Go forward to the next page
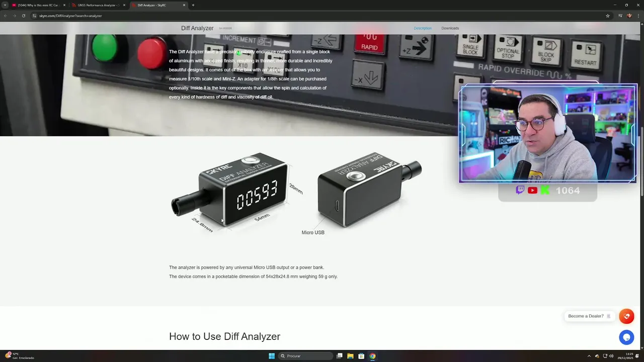Viewport: 644px width, 362px height. pyautogui.click(x=14, y=16)
